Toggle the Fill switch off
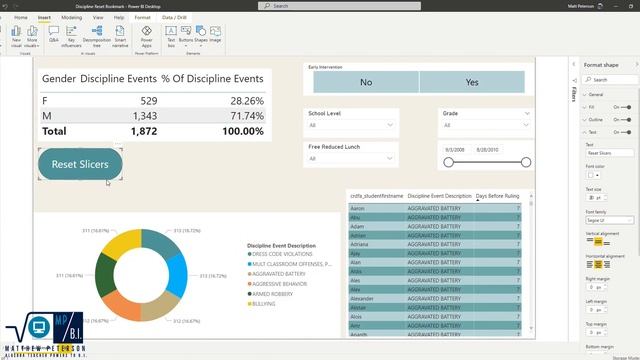The image size is (640, 360). pyautogui.click(x=626, y=107)
